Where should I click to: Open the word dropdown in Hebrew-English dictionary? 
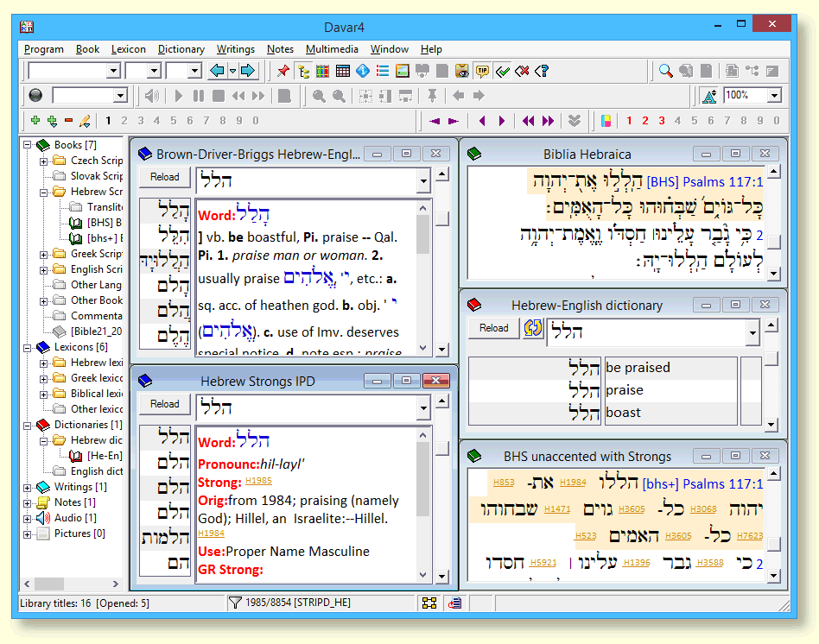coord(752,331)
